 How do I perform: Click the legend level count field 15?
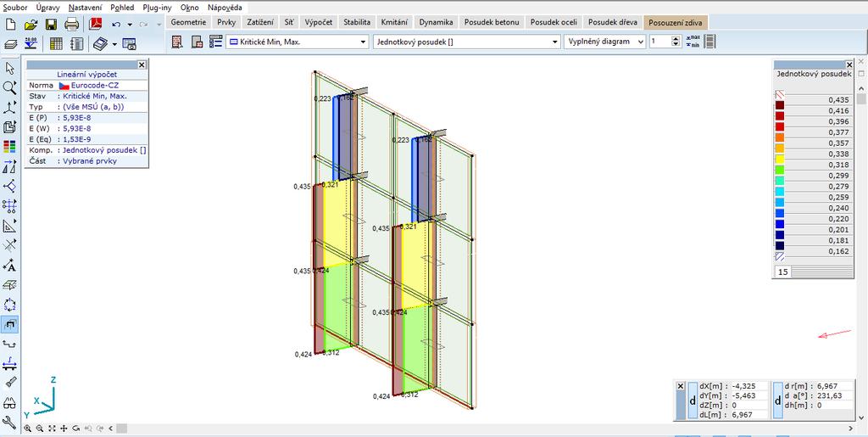tap(782, 272)
